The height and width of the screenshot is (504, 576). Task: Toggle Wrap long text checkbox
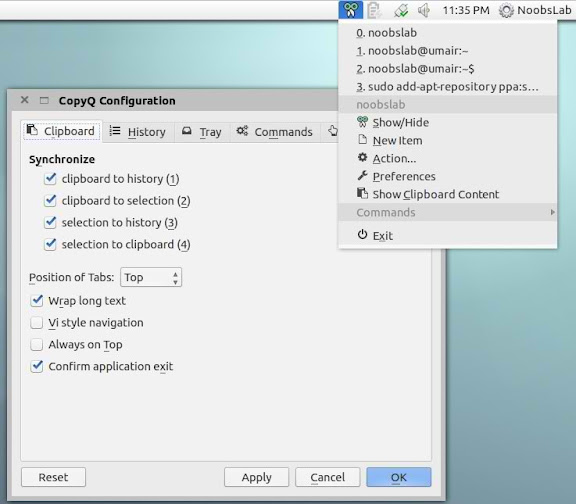[x=37, y=301]
